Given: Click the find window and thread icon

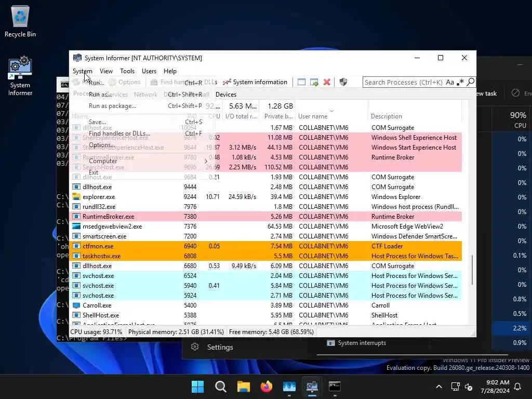Looking at the screenshot, I should tap(314, 82).
